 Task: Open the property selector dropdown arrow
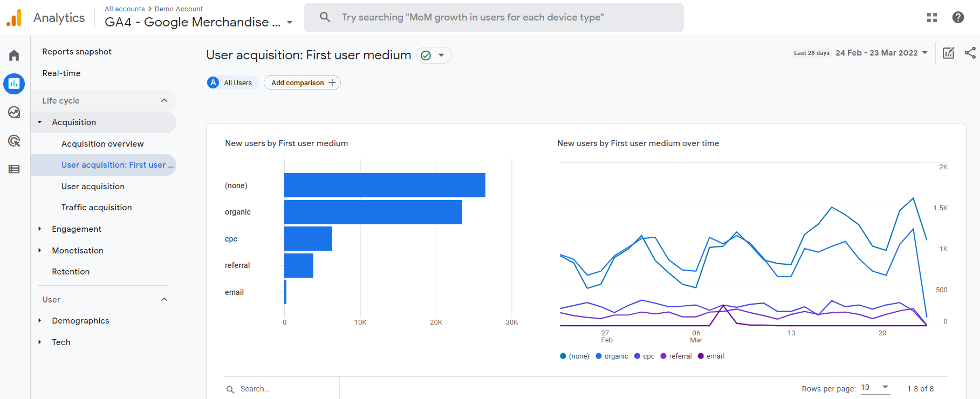pyautogui.click(x=290, y=23)
